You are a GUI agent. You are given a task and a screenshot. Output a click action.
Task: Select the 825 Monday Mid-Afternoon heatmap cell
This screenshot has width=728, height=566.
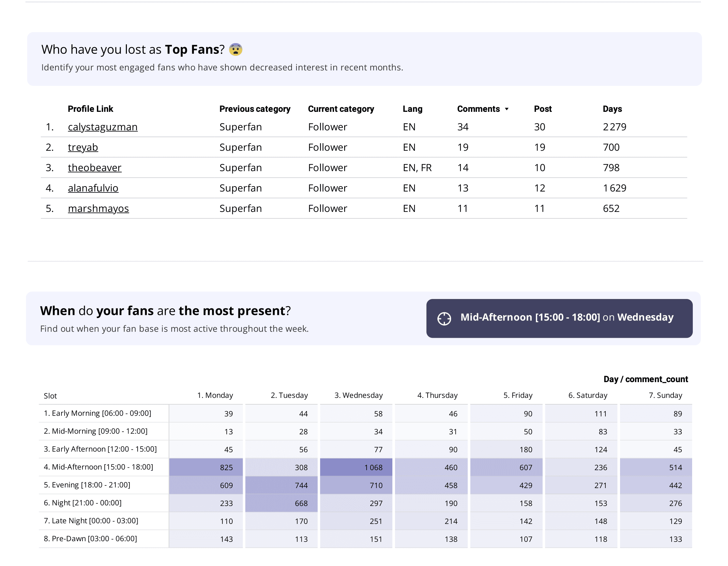[206, 468]
